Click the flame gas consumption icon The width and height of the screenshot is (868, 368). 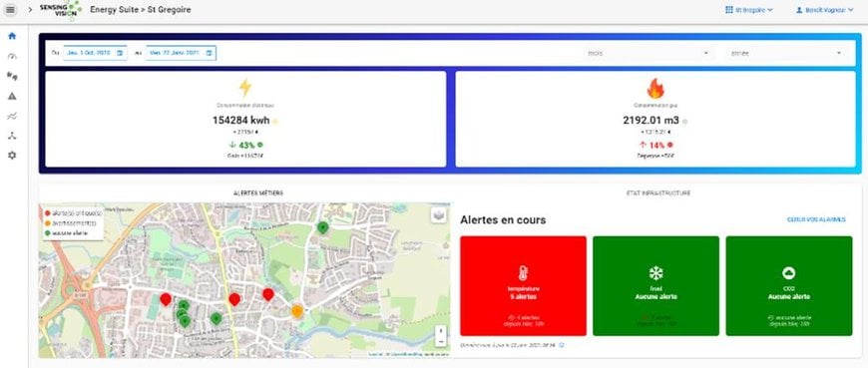pyautogui.click(x=655, y=88)
